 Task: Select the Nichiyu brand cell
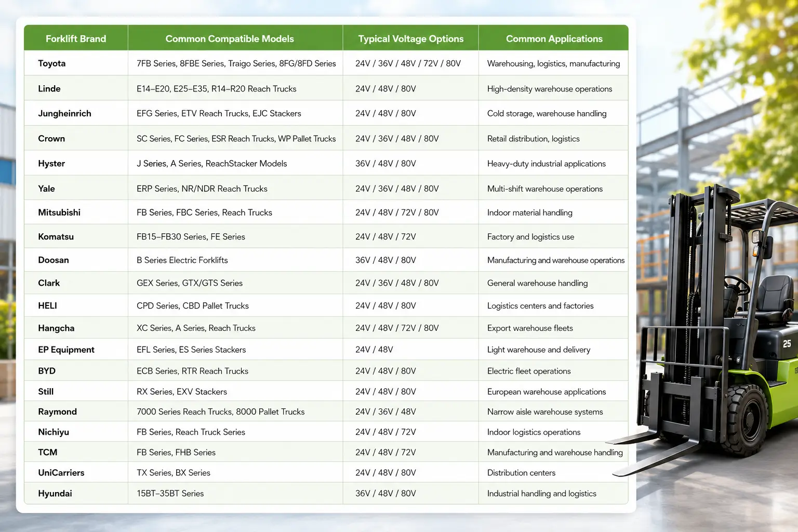(76, 432)
